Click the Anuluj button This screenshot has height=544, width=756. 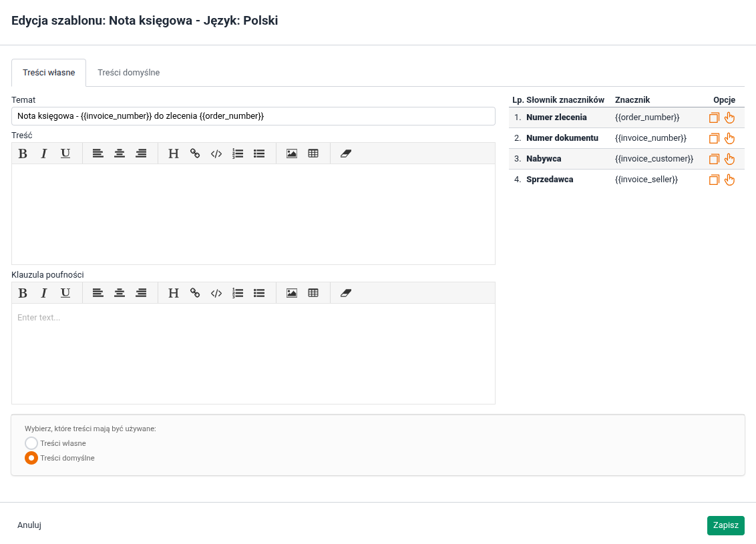click(29, 525)
